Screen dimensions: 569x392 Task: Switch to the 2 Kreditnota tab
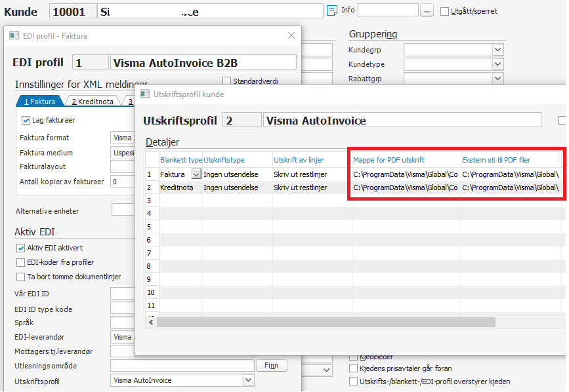[x=93, y=102]
